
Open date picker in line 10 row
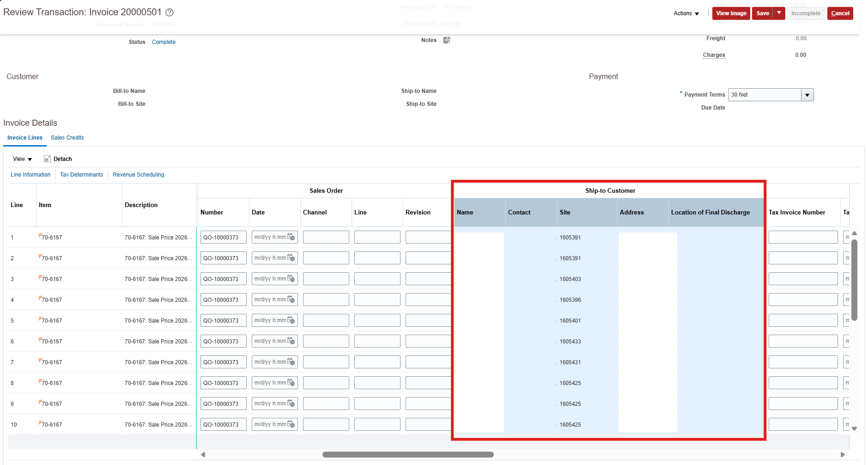(x=291, y=424)
